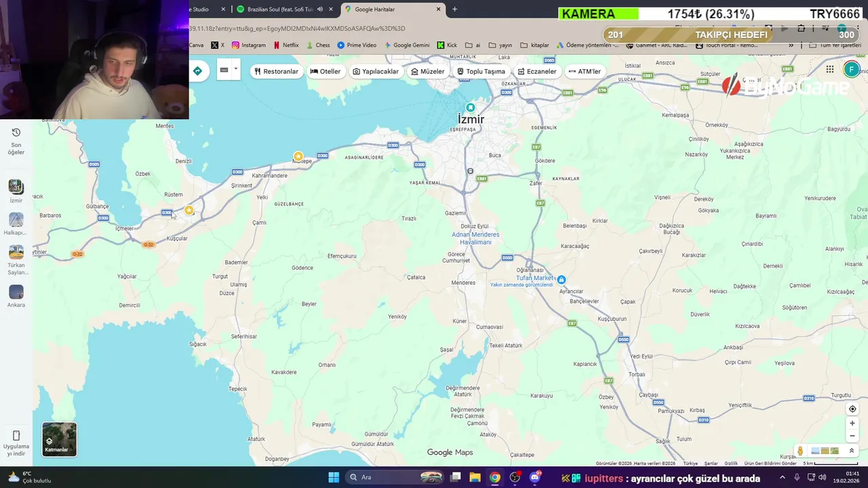
Task: Expand the imagery strip chevron
Action: 852,451
